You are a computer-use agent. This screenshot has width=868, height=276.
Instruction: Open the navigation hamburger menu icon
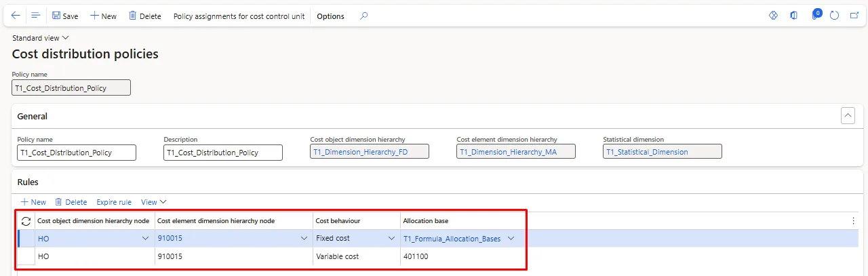36,16
